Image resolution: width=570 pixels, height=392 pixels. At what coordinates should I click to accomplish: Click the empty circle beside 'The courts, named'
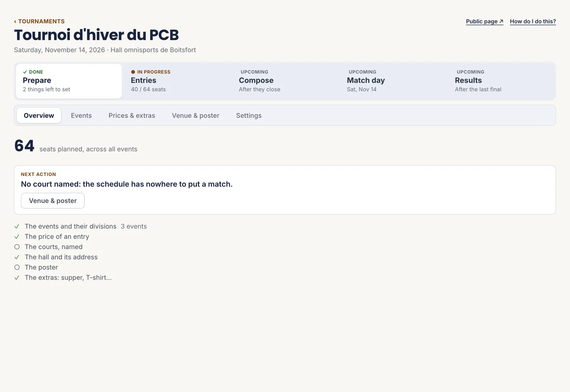click(17, 247)
